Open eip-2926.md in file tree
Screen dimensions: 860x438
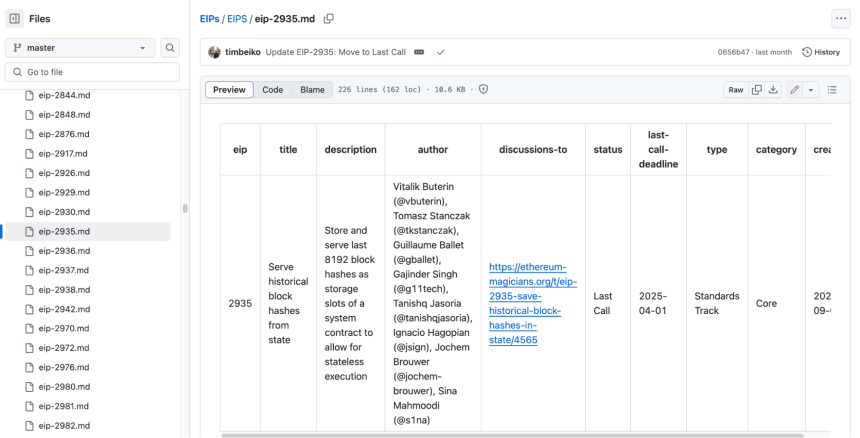click(x=64, y=173)
